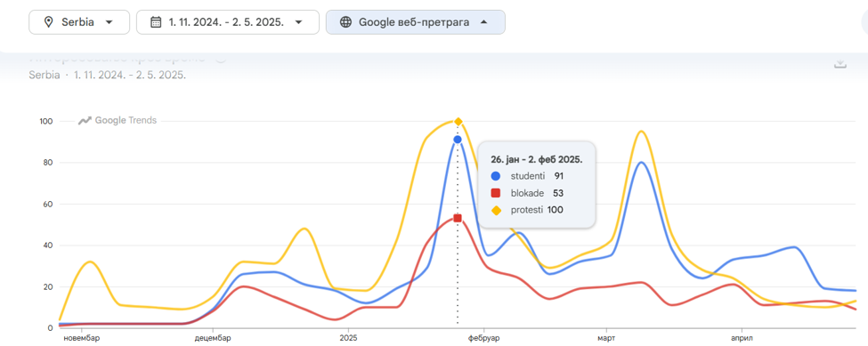Click the calendar icon in date filter

156,22
